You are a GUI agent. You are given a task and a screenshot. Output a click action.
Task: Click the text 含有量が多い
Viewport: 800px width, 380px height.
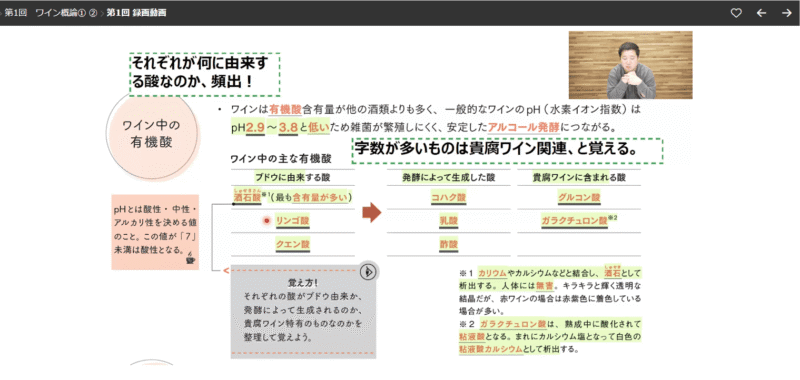[x=321, y=197]
